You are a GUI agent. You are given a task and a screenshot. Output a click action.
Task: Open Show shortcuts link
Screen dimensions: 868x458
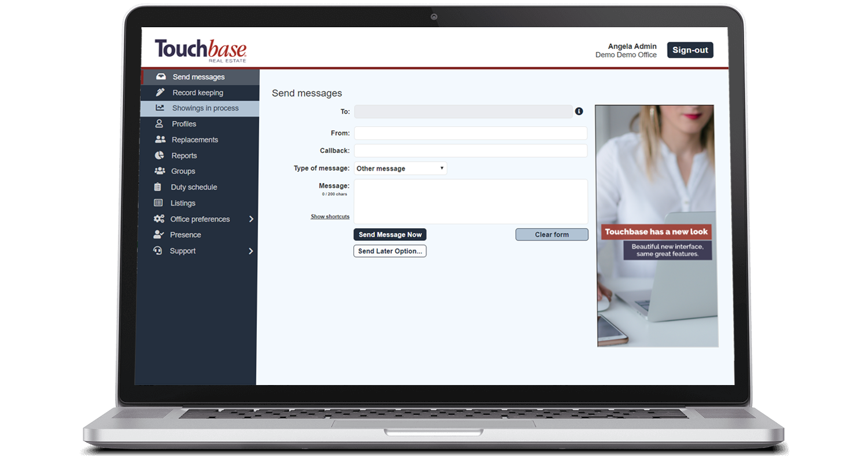point(330,216)
